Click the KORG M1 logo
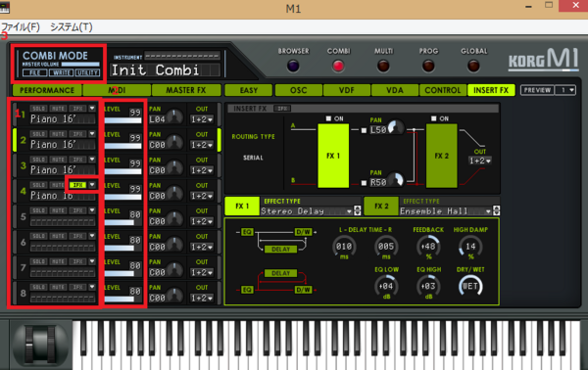The width and height of the screenshot is (588, 370). [x=543, y=59]
